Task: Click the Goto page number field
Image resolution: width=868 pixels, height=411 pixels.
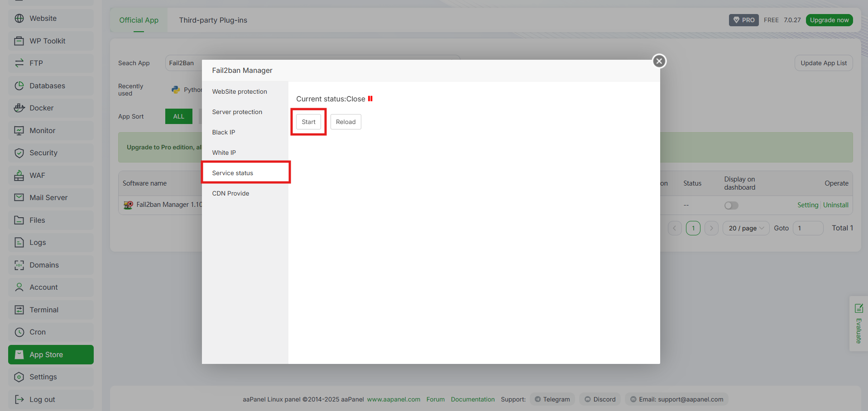Action: point(808,228)
